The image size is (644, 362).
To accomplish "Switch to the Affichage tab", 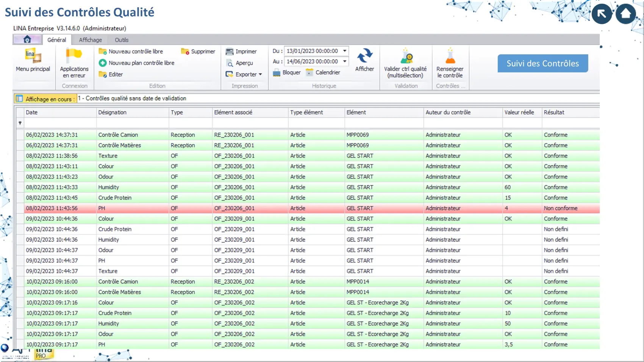I will [90, 40].
